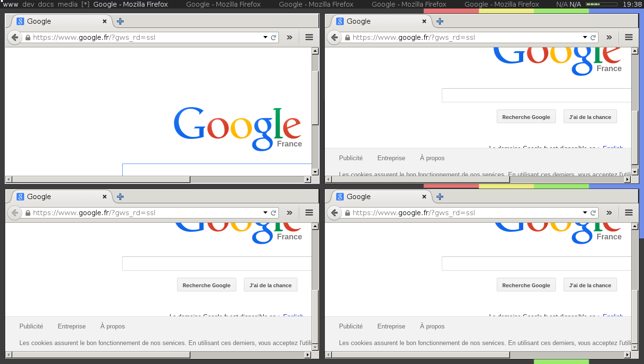Open URL history dropdown in the bottom-left window
Image resolution: width=644 pixels, height=364 pixels.
click(265, 213)
